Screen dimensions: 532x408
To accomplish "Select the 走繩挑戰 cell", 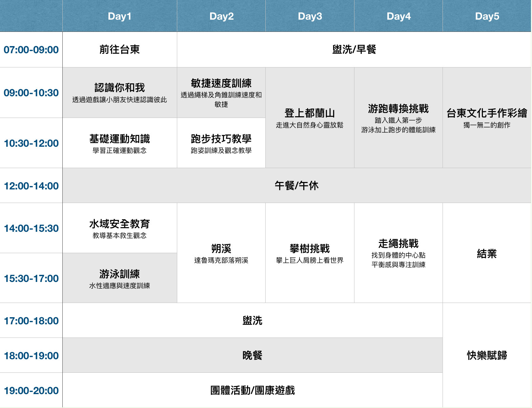I will (x=398, y=253).
